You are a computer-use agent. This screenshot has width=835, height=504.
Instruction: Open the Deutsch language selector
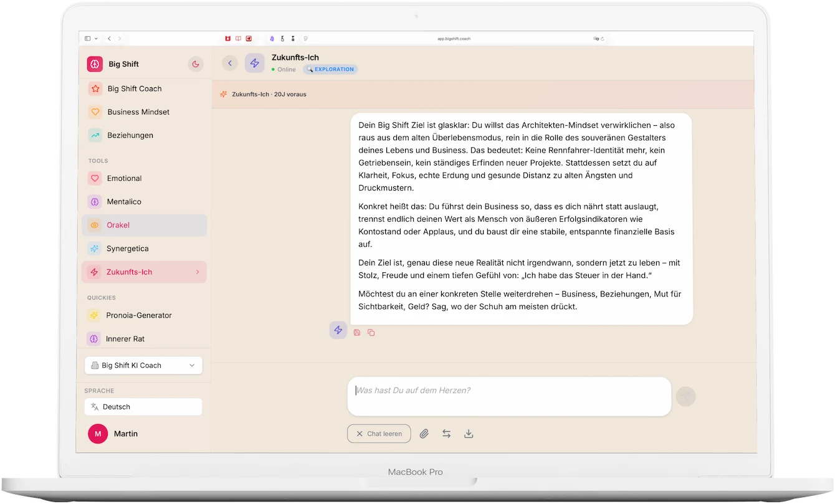point(143,407)
